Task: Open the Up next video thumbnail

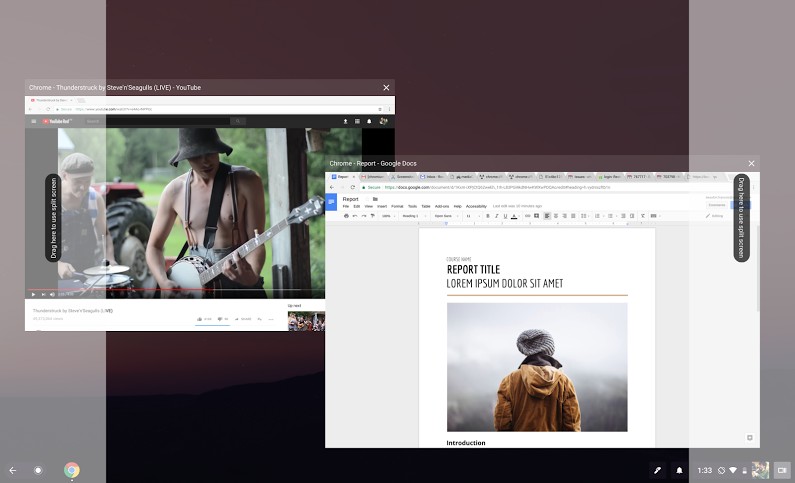Action: (306, 321)
